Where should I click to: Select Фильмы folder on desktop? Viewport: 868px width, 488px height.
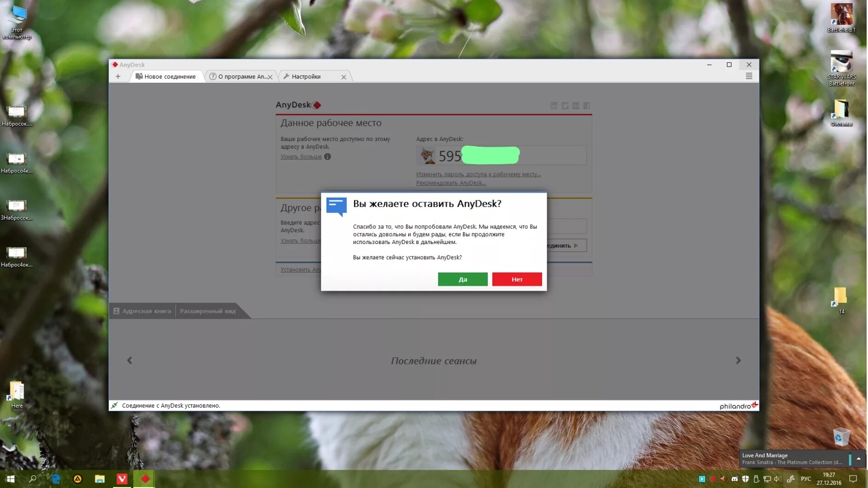[841, 113]
